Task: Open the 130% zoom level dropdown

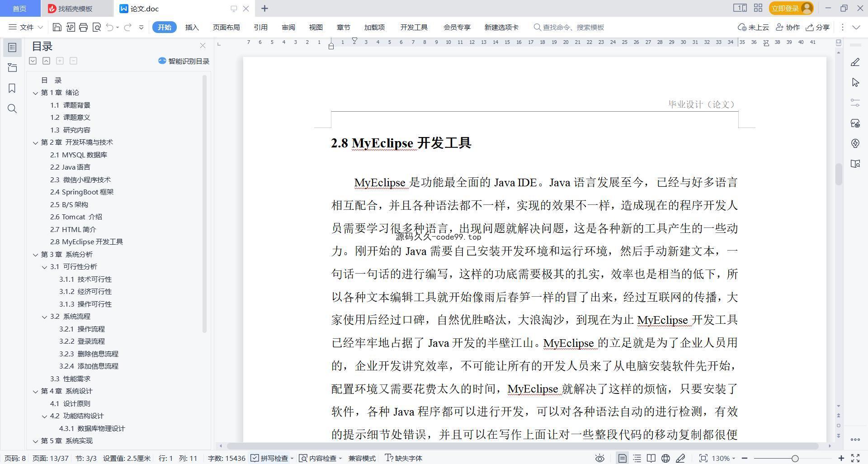Action: 724,458
